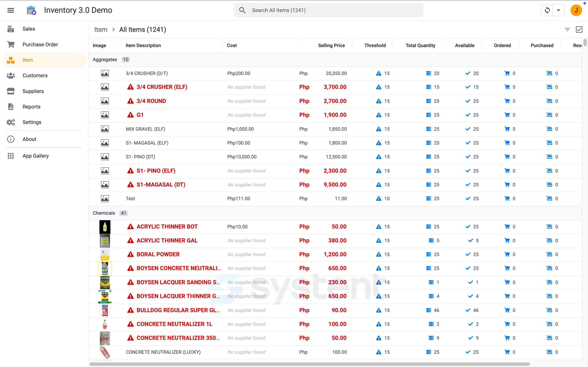Image resolution: width=588 pixels, height=367 pixels.
Task: Toggle the multi-select checkbox icon
Action: pyautogui.click(x=579, y=30)
